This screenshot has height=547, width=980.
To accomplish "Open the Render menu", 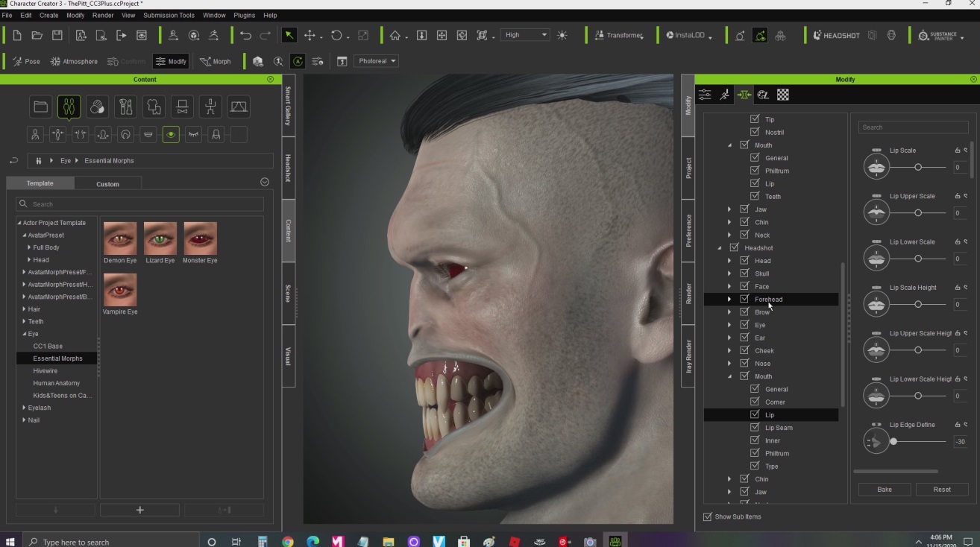I will (103, 15).
